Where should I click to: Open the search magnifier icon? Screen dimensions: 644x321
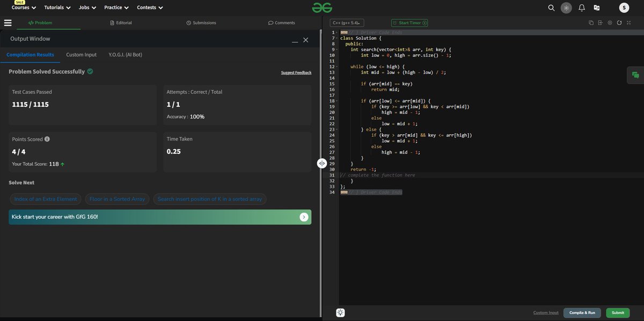pyautogui.click(x=551, y=8)
